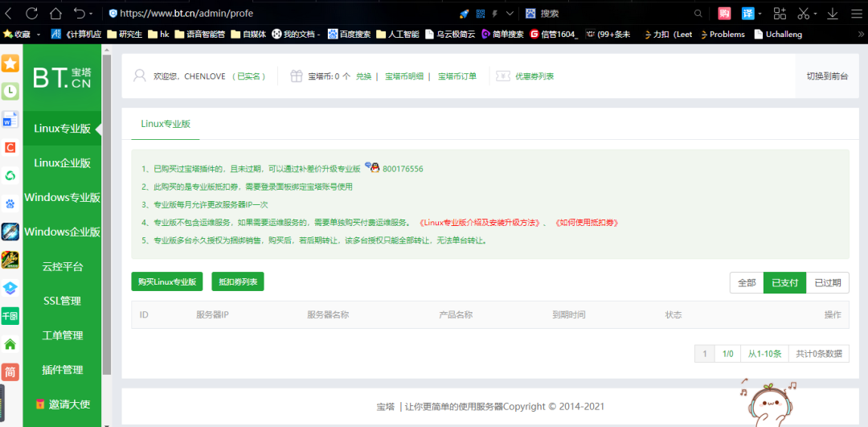Open the 语音智能管 bookmark folder
Screen dimensions: 868x427
(x=200, y=35)
